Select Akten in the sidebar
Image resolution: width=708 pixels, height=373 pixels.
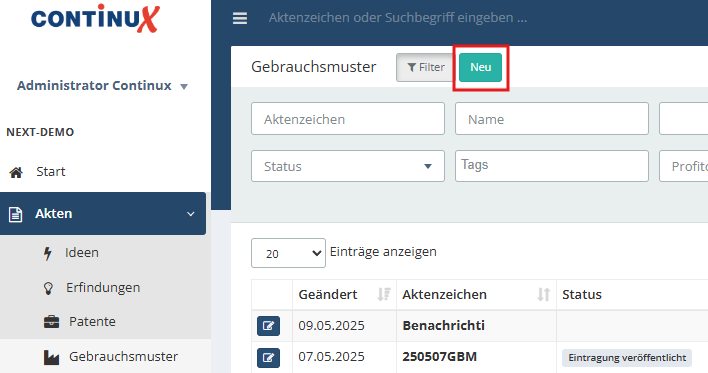point(102,214)
